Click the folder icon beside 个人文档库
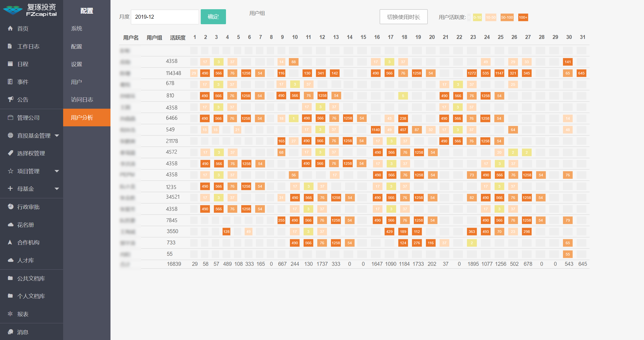The width and height of the screenshot is (644, 340). (x=10, y=296)
